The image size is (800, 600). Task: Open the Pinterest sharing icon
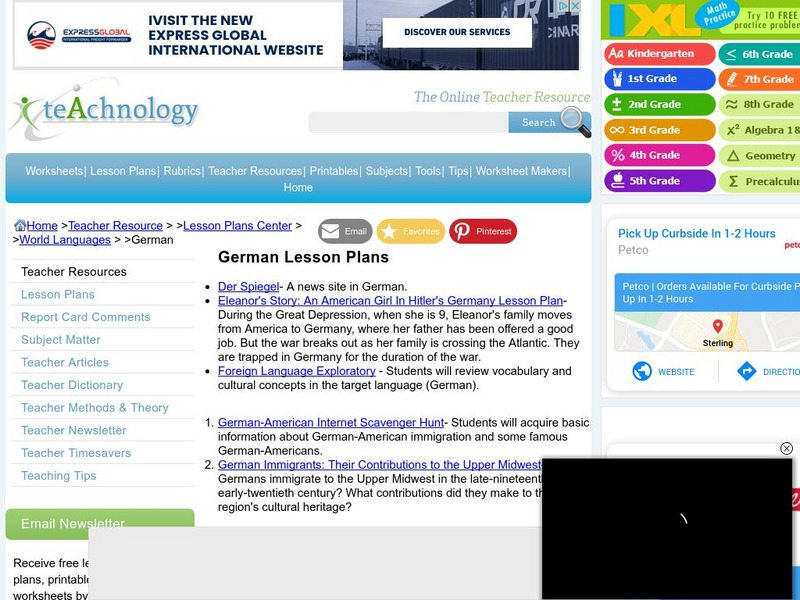coord(462,231)
